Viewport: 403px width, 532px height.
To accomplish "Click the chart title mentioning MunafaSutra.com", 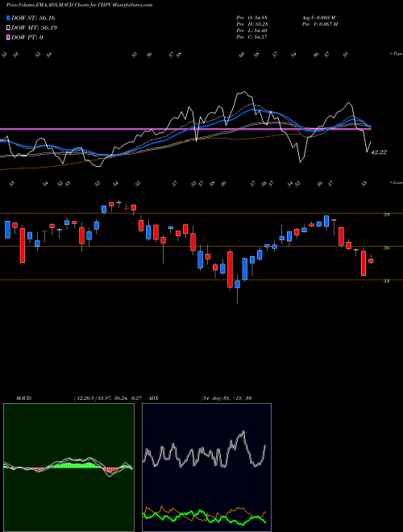I will [79, 5].
